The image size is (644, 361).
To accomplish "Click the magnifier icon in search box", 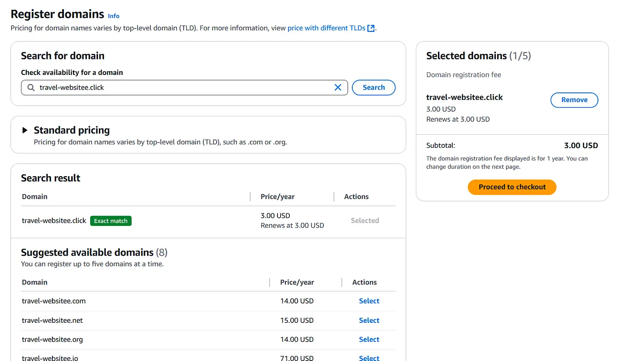I will (31, 87).
